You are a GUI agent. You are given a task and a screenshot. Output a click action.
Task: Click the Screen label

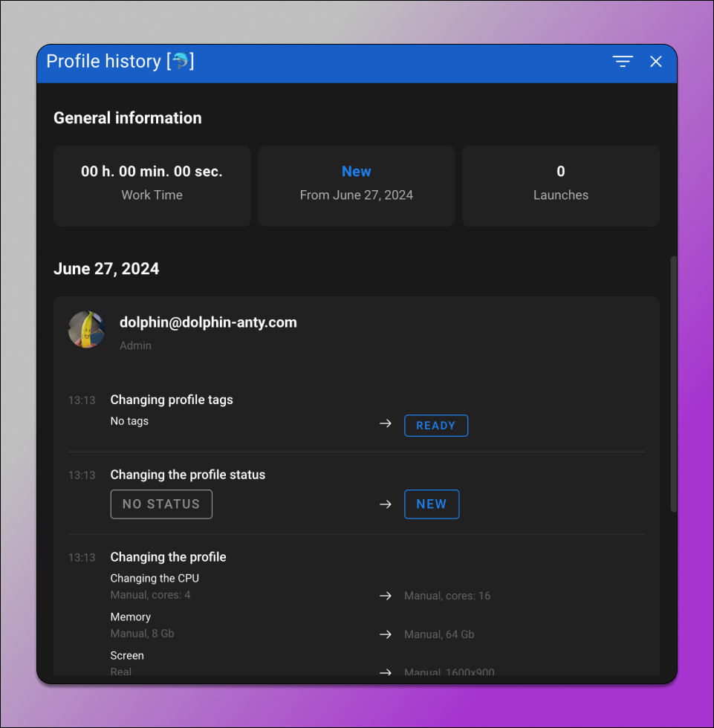127,655
